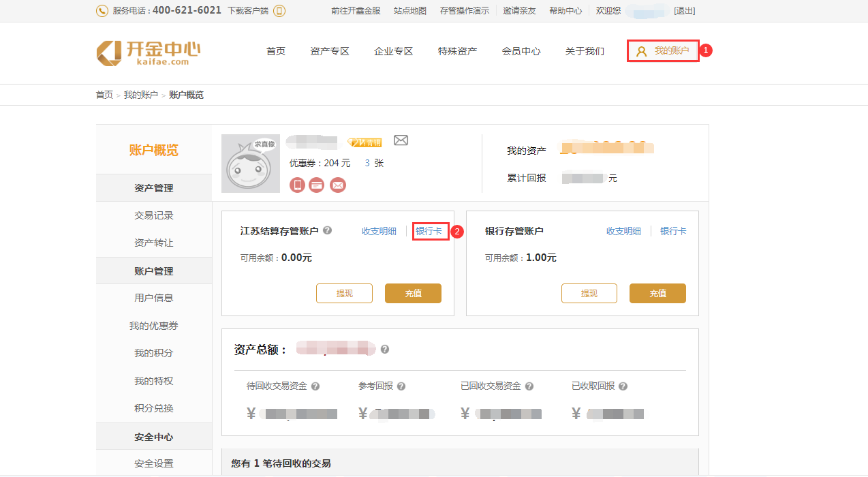Click the phone icon beside the service hotline

(102, 11)
